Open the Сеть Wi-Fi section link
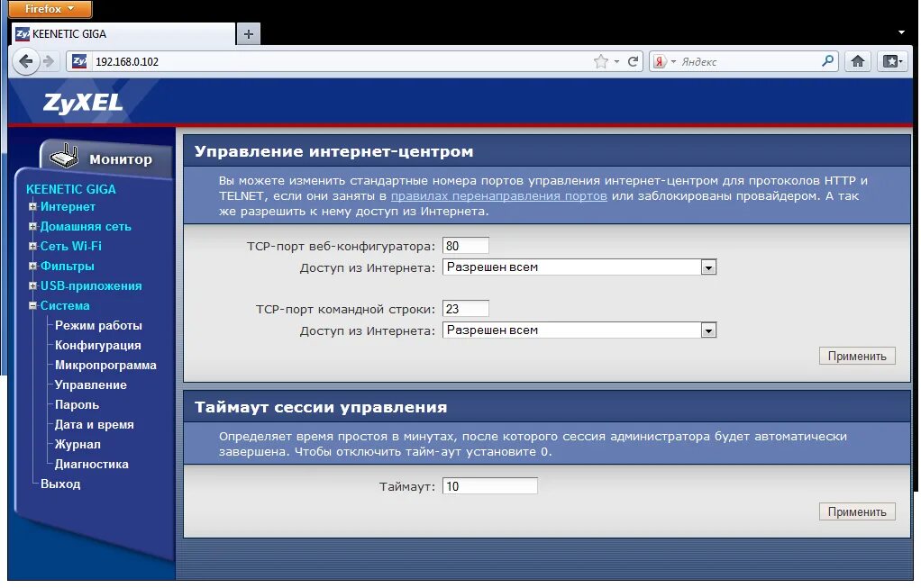 click(71, 247)
